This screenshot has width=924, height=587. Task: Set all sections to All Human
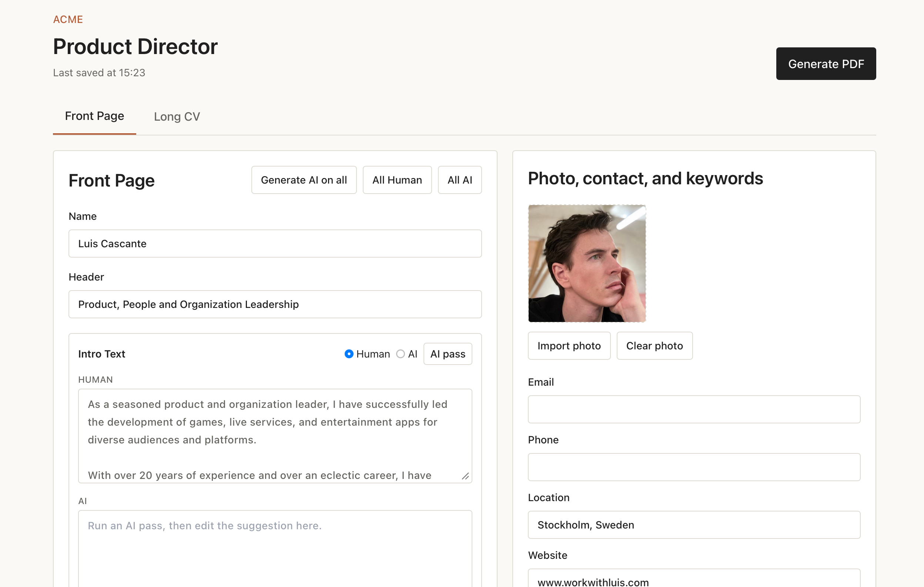(x=397, y=180)
